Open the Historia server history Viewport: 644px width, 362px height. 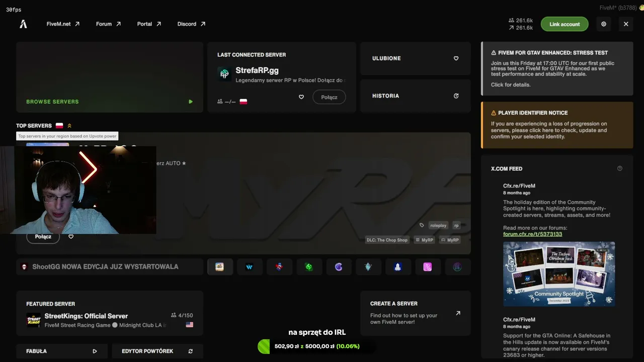tap(416, 96)
